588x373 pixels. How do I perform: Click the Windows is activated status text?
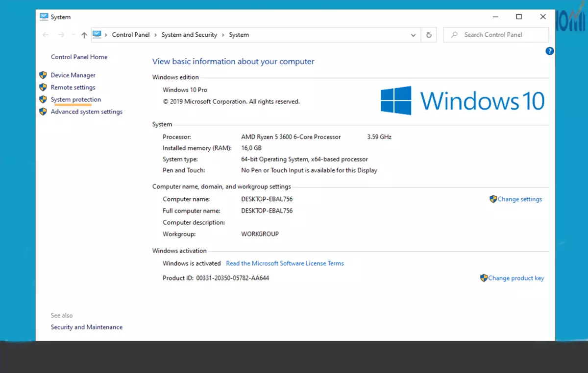tap(192, 263)
